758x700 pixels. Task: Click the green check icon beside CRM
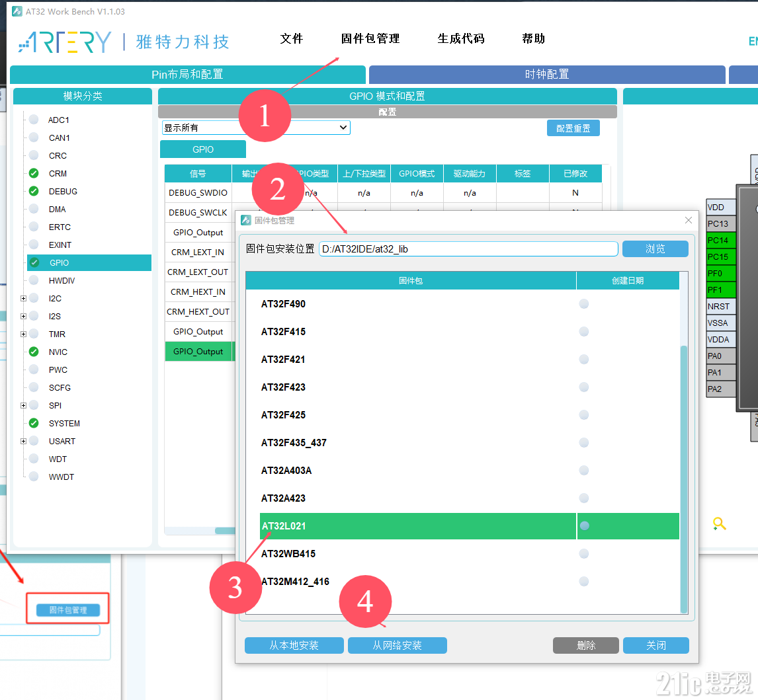click(34, 173)
